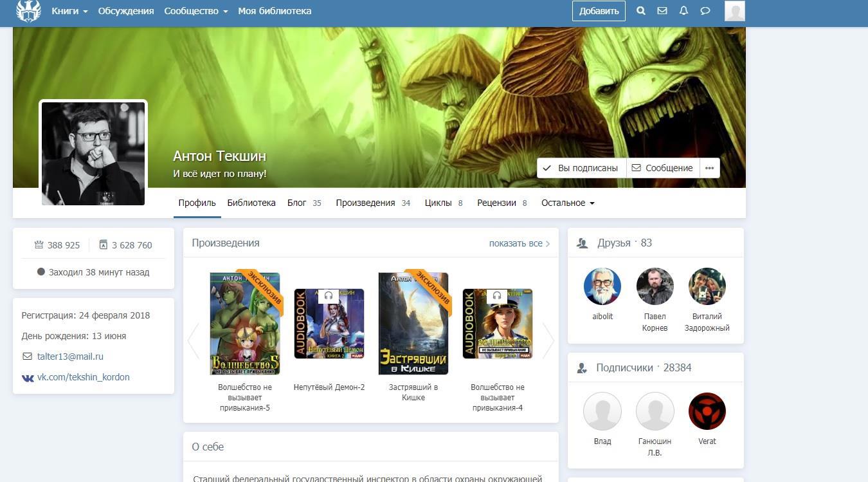Click the three-dots more actions button
Screen dimensions: 868x482
click(709, 168)
